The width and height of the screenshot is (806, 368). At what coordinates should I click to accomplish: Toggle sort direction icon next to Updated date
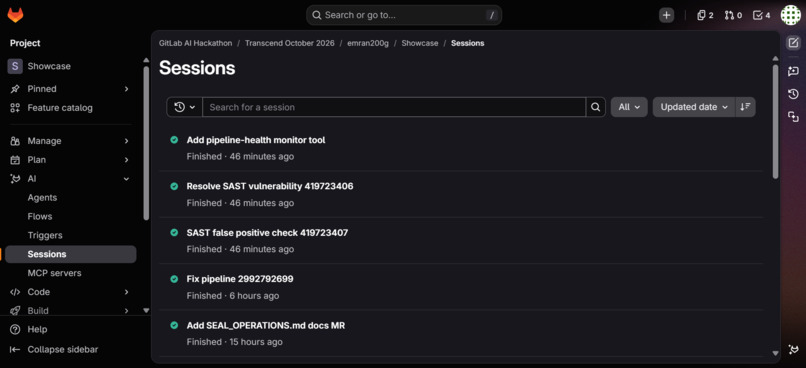745,107
